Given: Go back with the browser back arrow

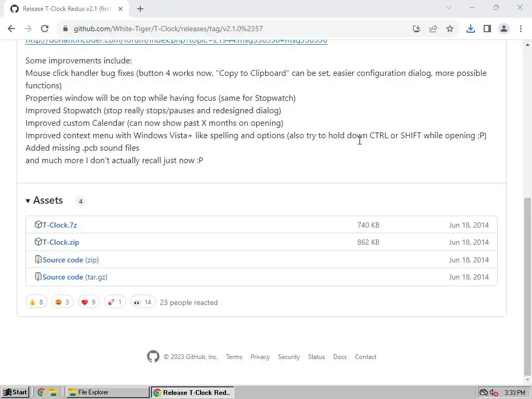Looking at the screenshot, I should point(11,29).
